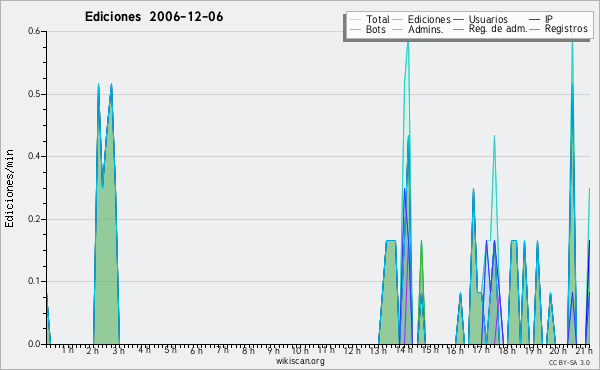
Task: Click the Usuarios legend label
Action: click(488, 19)
